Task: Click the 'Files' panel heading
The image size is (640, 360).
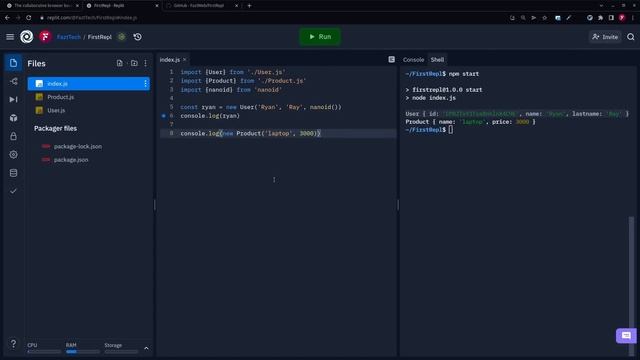Action: pos(36,64)
